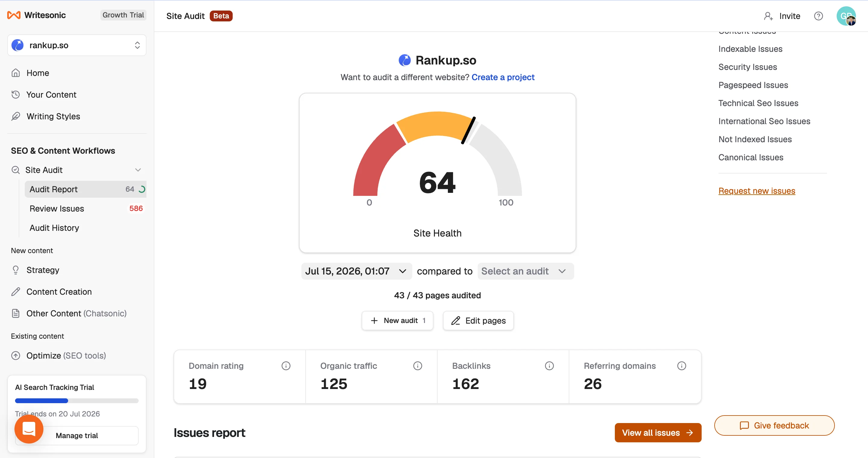Viewport: 868px width, 458px height.
Task: Click the Growth Trial badge
Action: (x=123, y=15)
